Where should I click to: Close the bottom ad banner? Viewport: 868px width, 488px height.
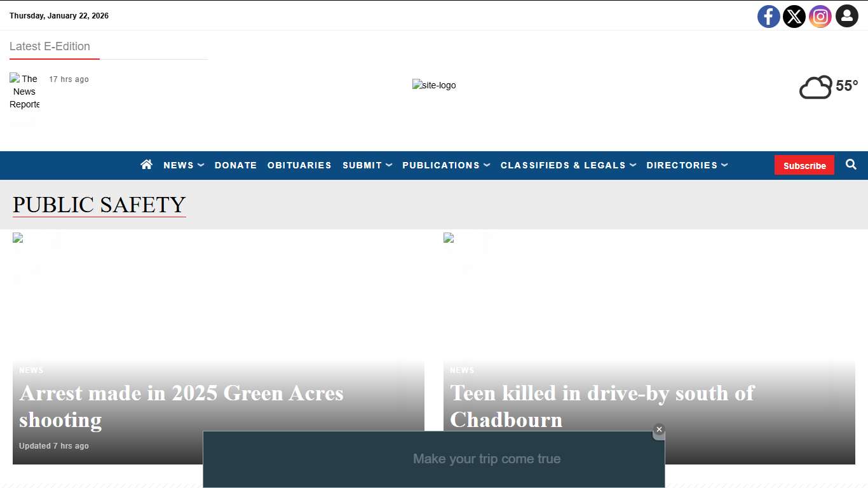(659, 430)
